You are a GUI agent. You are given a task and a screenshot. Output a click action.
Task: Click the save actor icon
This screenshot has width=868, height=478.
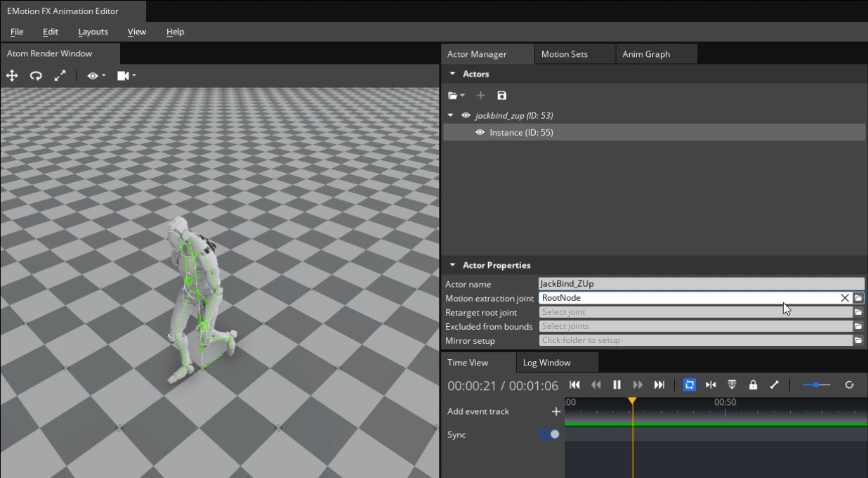click(x=501, y=96)
